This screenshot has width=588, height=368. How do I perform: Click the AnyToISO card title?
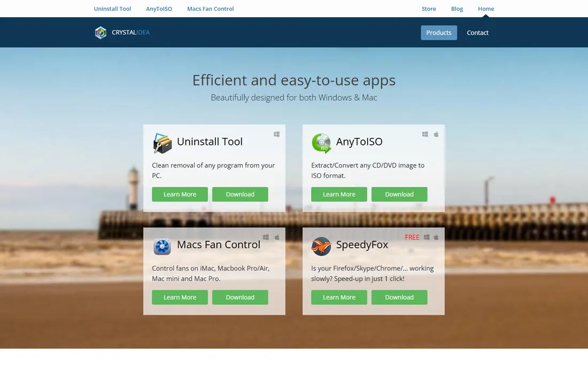[x=359, y=141]
